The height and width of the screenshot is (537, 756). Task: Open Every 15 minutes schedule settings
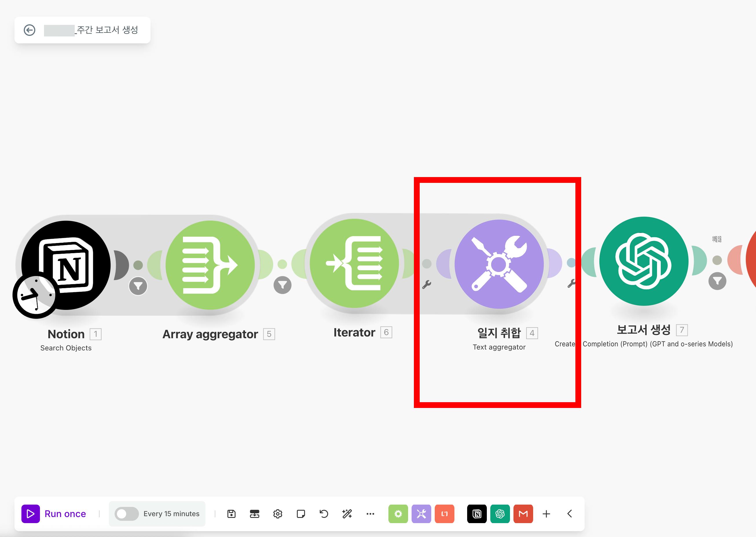click(171, 514)
